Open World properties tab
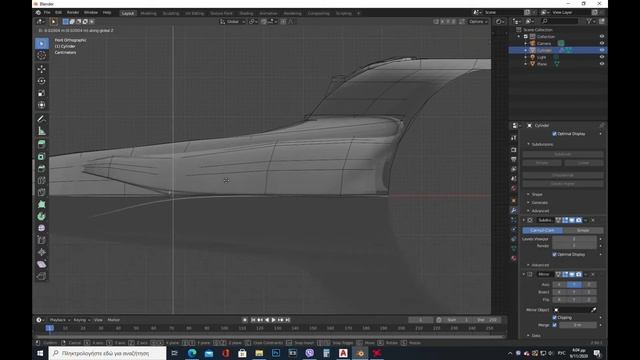Viewport: 640px width, 360px height. point(513,189)
